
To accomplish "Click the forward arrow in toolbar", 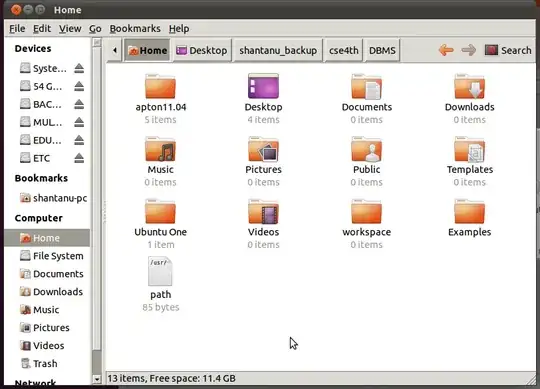I will [x=468, y=50].
